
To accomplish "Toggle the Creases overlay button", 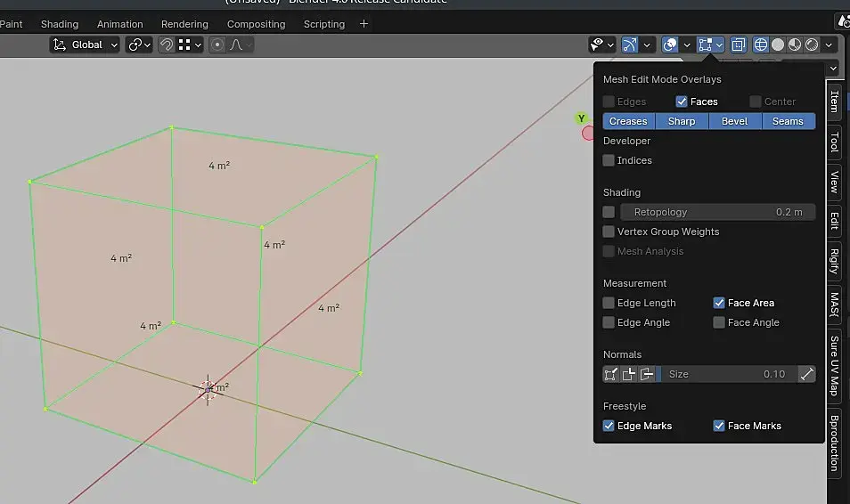I will click(628, 121).
